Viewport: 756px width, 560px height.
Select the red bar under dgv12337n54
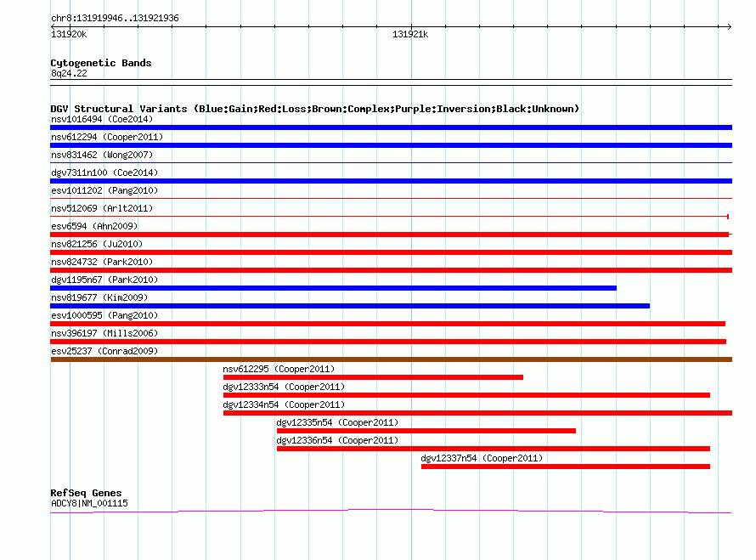click(566, 467)
